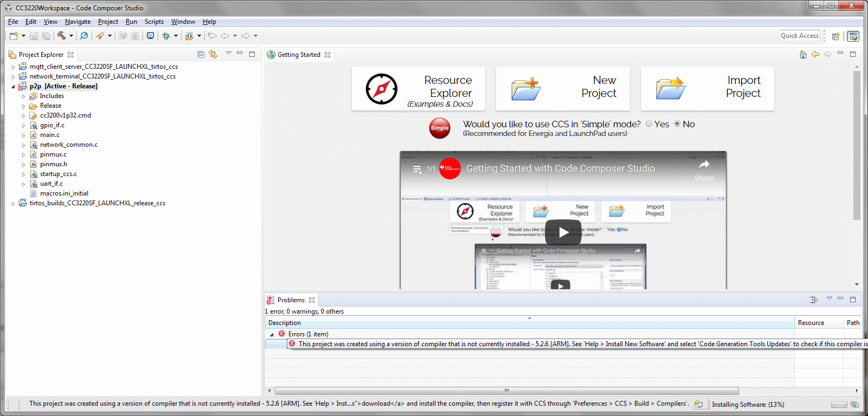Click the Problems view arrow toolbar icon
Viewport: 868px width, 416px height.
[814, 300]
